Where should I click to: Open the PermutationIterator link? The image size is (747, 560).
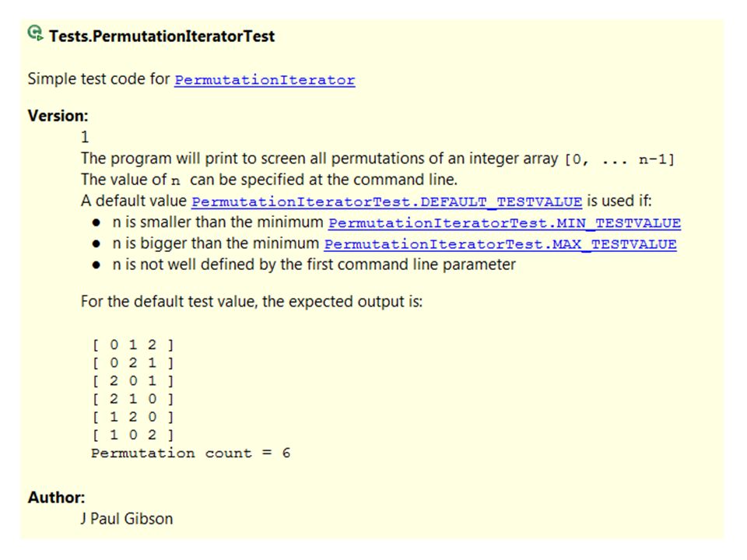[x=265, y=79]
